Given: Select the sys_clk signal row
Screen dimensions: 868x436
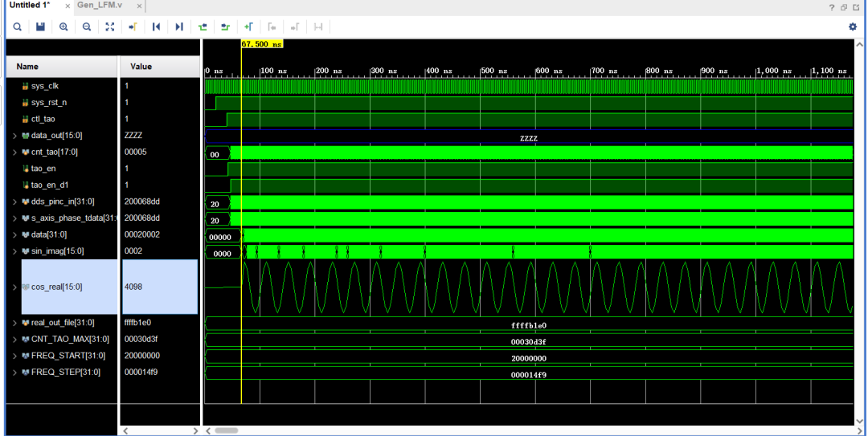Looking at the screenshot, I should pos(102,86).
